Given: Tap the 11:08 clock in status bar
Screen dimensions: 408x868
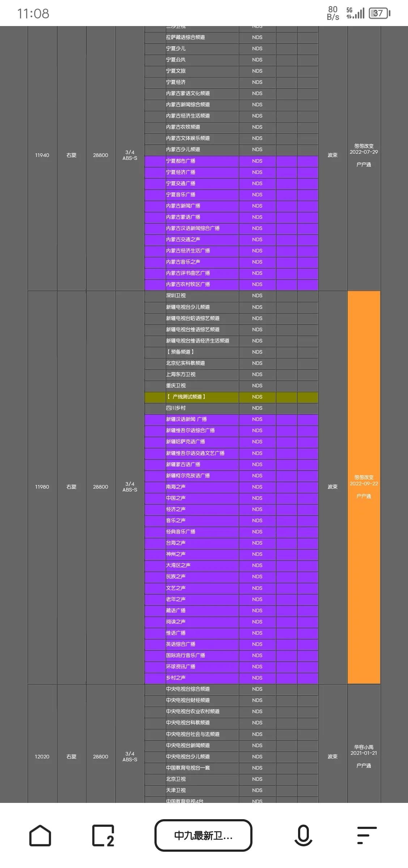Looking at the screenshot, I should (x=33, y=14).
